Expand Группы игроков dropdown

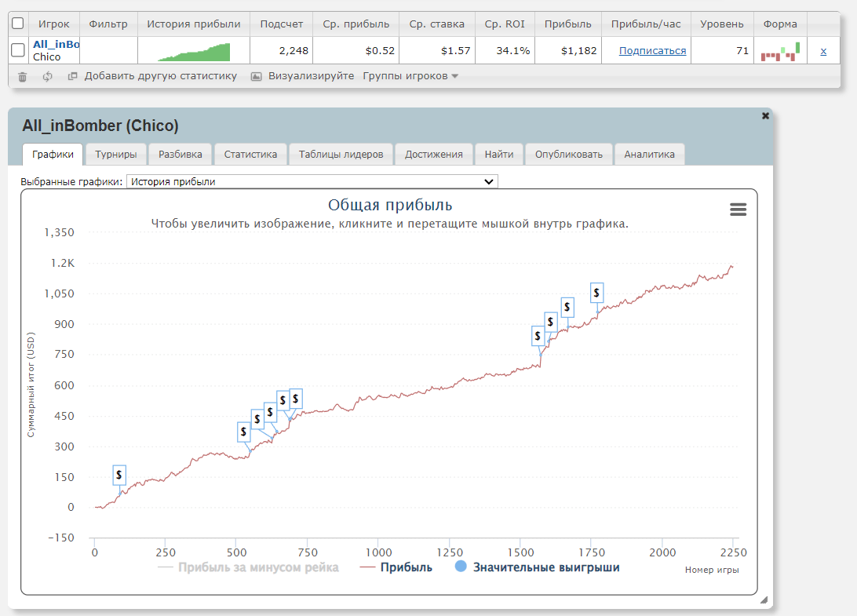coord(410,77)
